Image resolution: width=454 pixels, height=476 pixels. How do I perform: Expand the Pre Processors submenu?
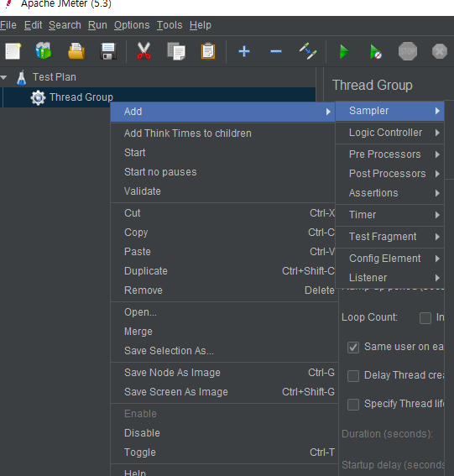(x=389, y=154)
